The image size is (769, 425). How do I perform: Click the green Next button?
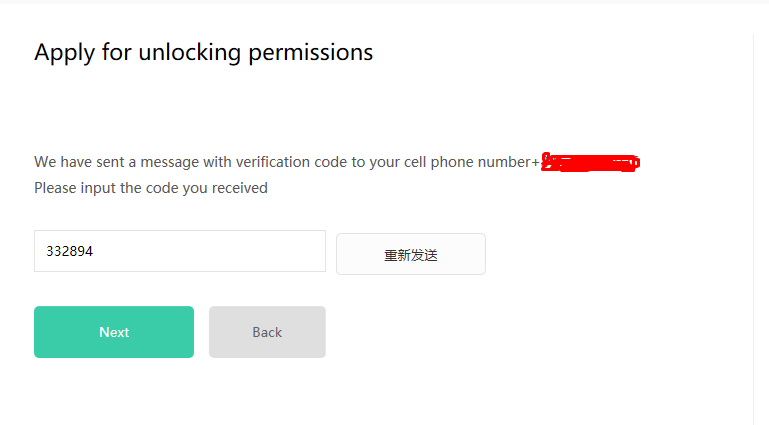(x=114, y=332)
